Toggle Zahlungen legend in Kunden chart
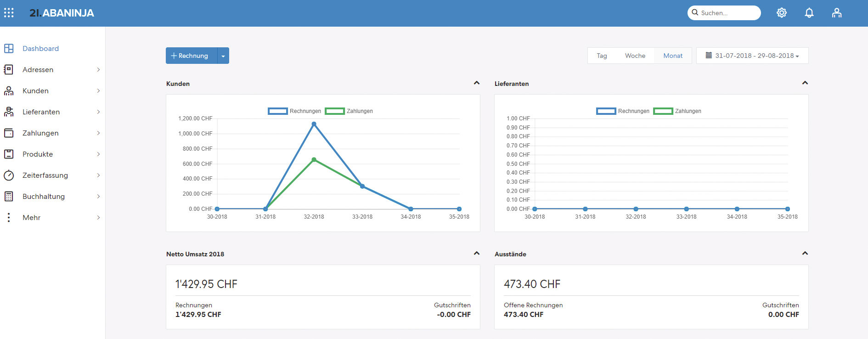The width and height of the screenshot is (868, 339). [x=349, y=111]
